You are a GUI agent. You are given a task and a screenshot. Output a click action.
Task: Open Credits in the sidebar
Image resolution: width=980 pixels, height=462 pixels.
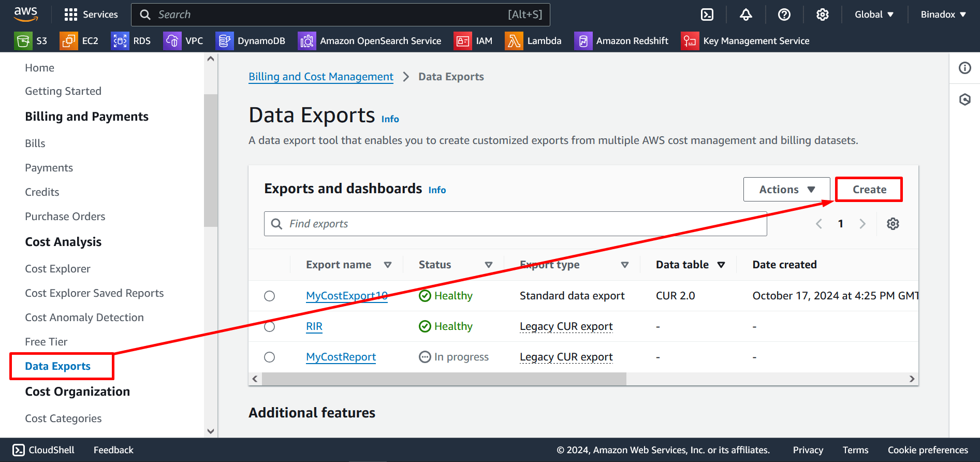pos(42,192)
